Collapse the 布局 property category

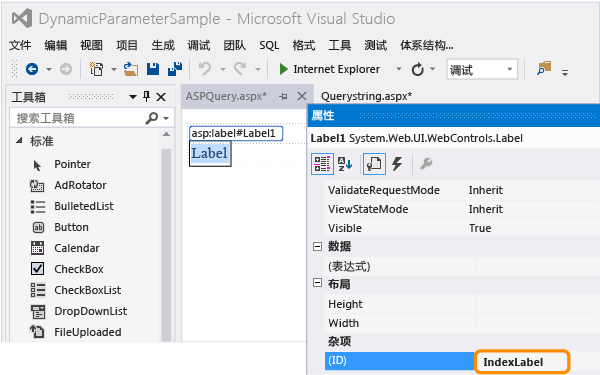317,283
